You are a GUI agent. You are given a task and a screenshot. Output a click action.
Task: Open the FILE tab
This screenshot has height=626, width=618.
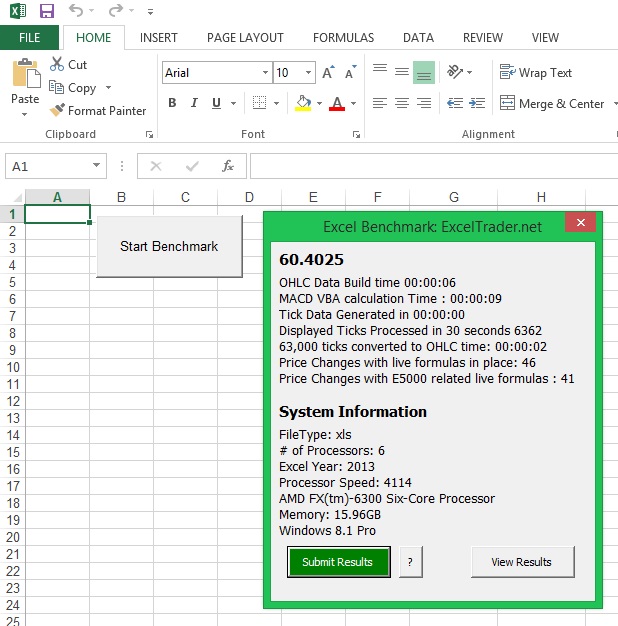point(30,38)
